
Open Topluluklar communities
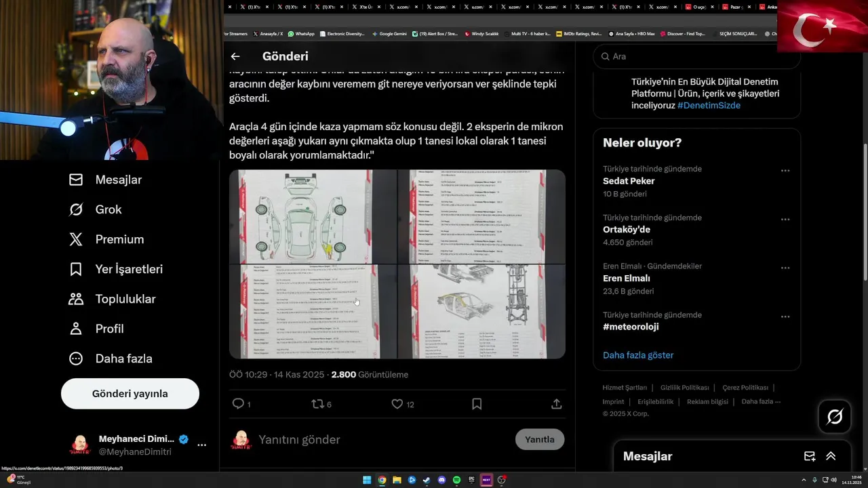point(112,299)
